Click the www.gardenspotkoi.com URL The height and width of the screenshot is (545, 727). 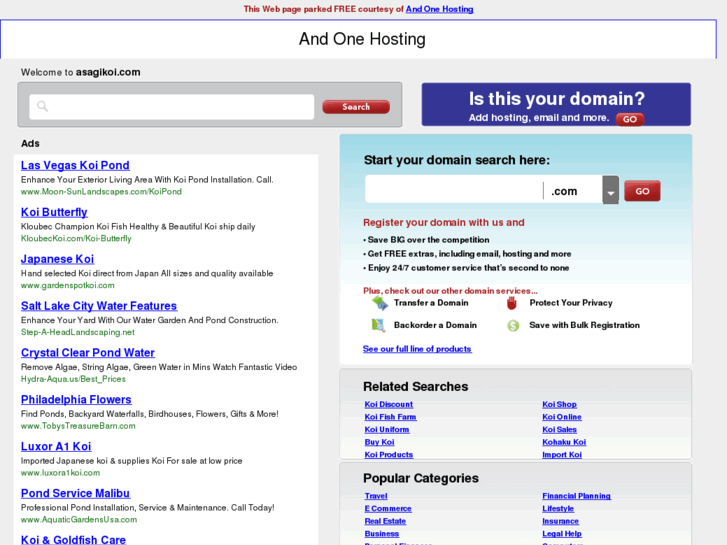point(68,285)
